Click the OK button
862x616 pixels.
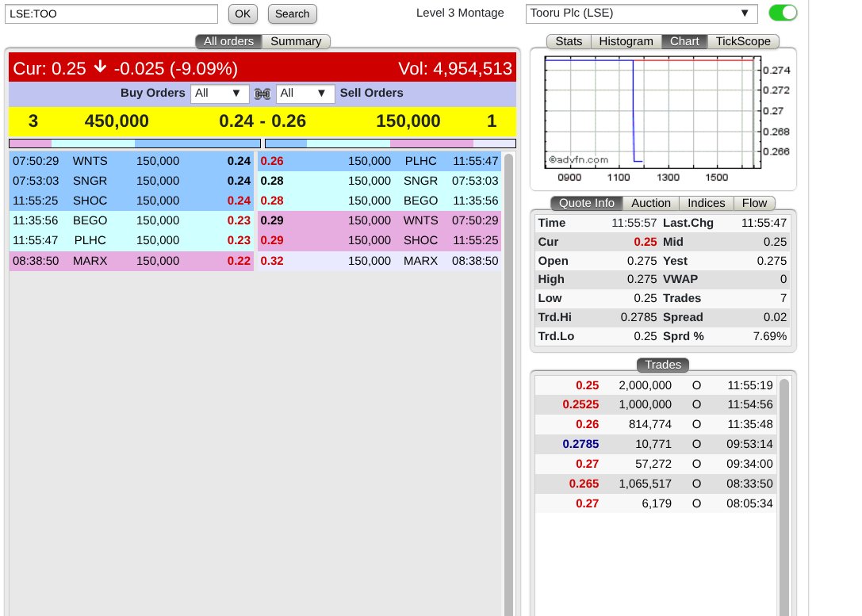tap(243, 13)
